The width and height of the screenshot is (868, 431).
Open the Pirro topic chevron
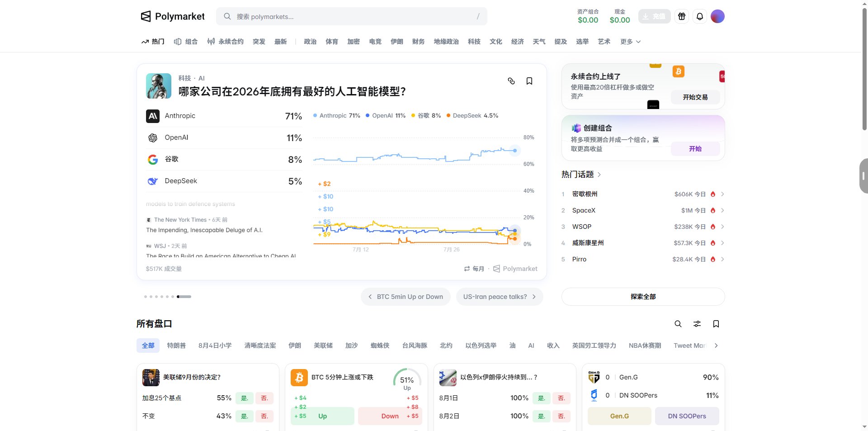point(722,259)
